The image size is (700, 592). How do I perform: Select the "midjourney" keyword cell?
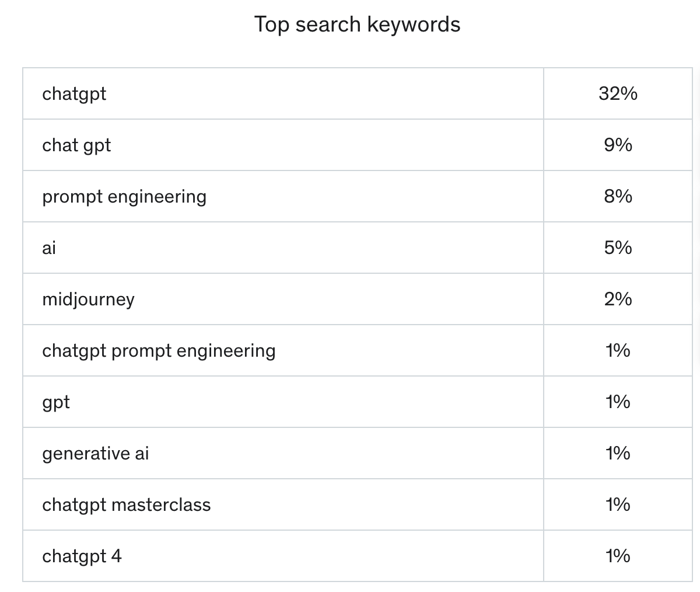[x=88, y=299]
